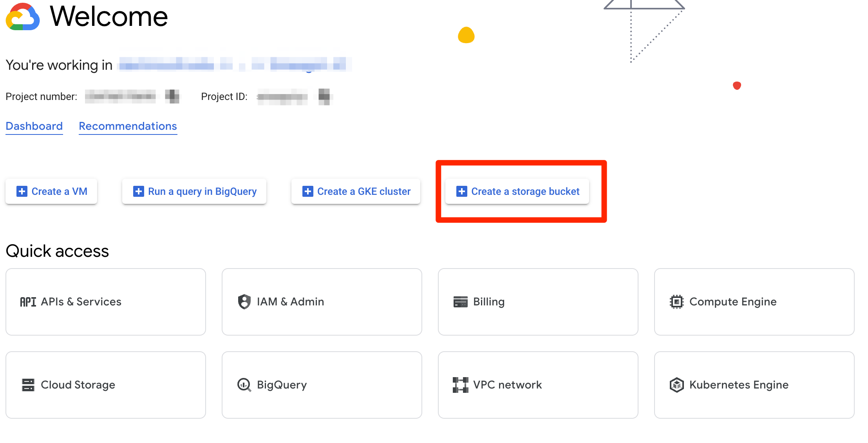Click the Kubernetes Engine hexagon icon
Screen dimensions: 868x443
click(x=677, y=385)
